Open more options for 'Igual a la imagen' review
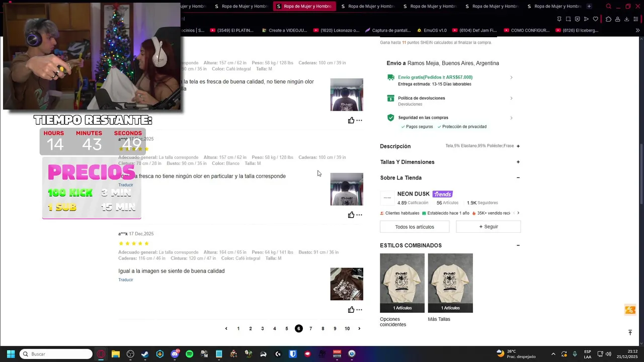Viewport: 644px width, 362px height. 359,310
